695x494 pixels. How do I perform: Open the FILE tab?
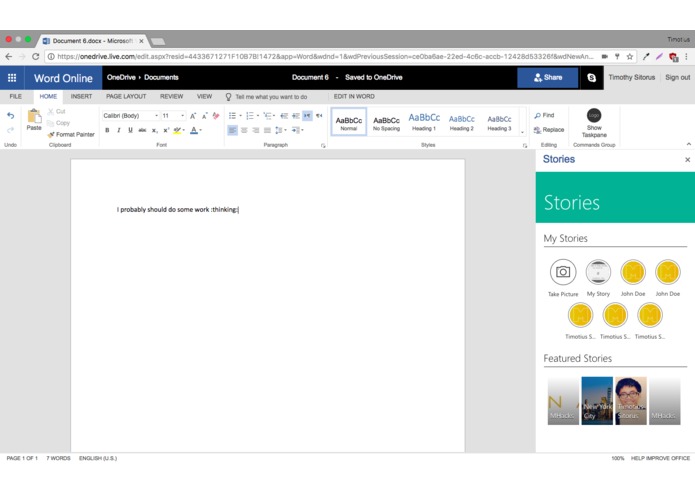click(x=16, y=97)
